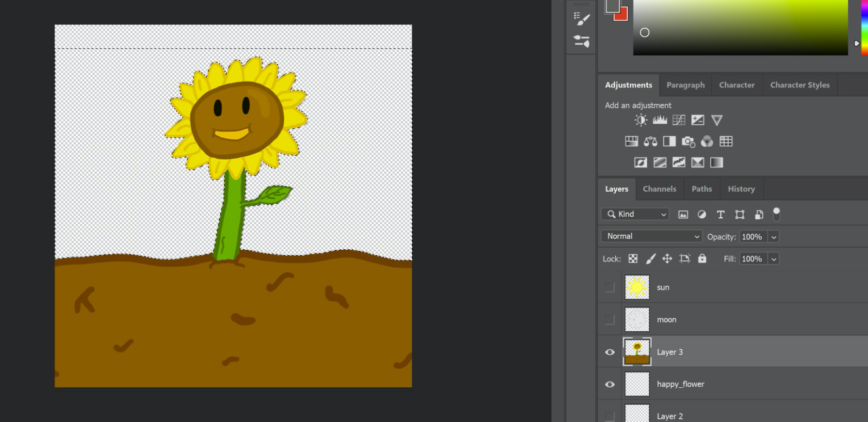Open the Kind layer filter dropdown
This screenshot has height=422, width=868.
635,214
